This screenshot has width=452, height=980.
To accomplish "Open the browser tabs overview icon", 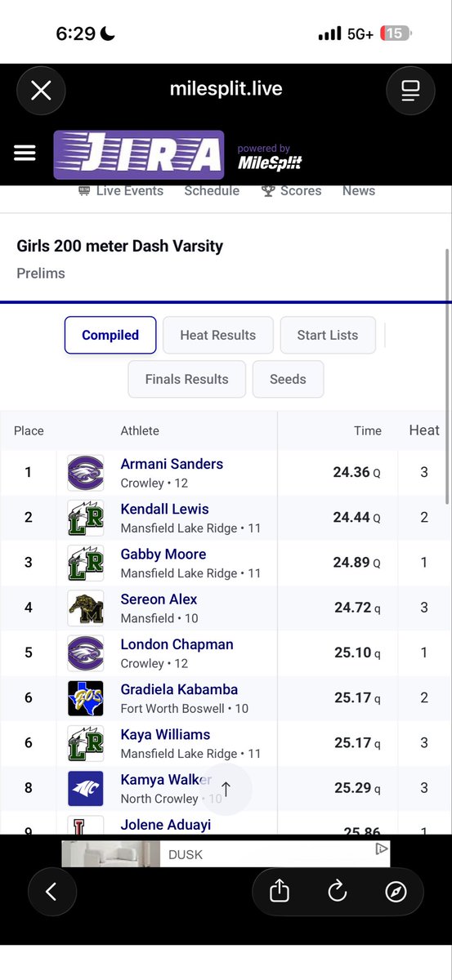I will (x=410, y=90).
